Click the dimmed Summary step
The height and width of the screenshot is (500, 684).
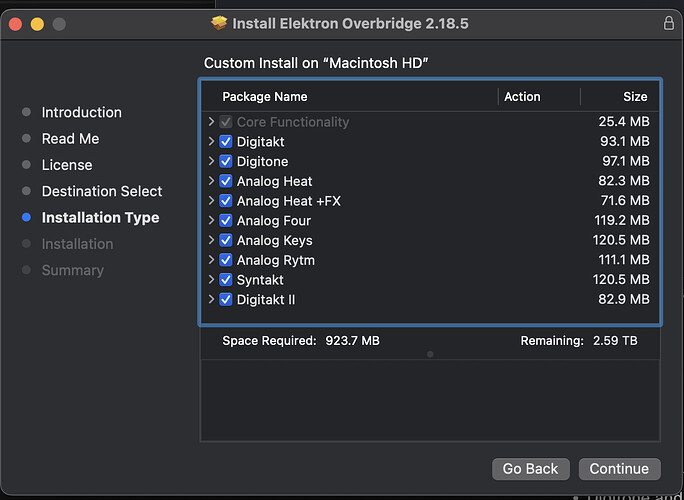[72, 271]
